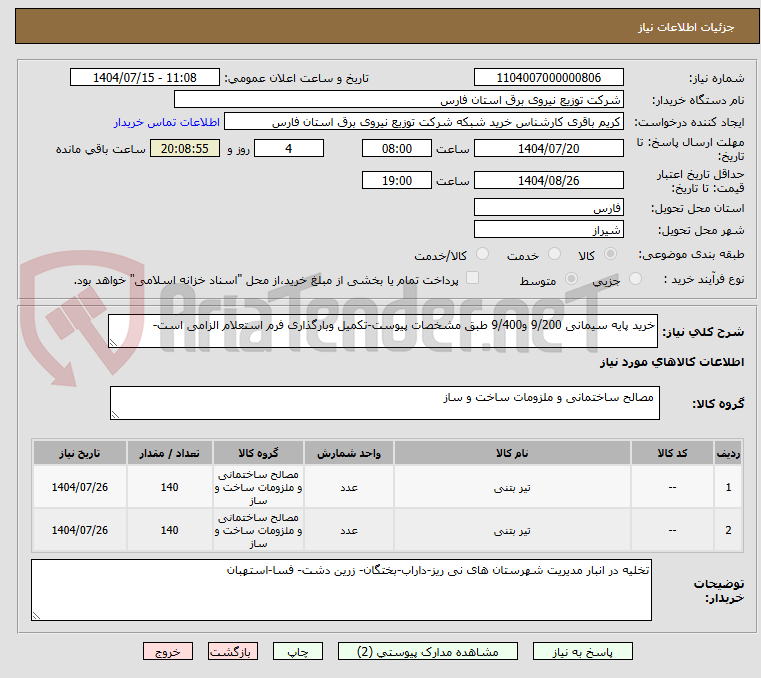Screen dimensions: 761x678
Task: Click response deadline date 1404/07/20
Action: pyautogui.click(x=548, y=148)
